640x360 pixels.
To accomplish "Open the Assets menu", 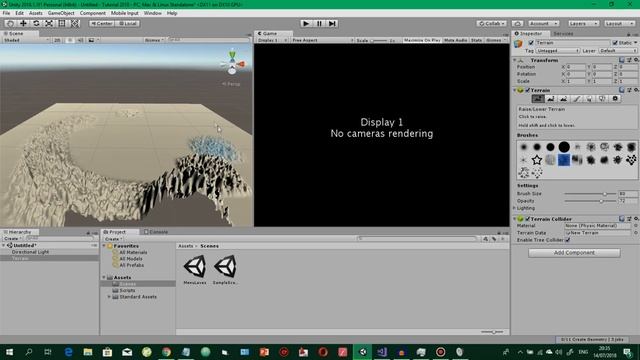I will [x=36, y=13].
